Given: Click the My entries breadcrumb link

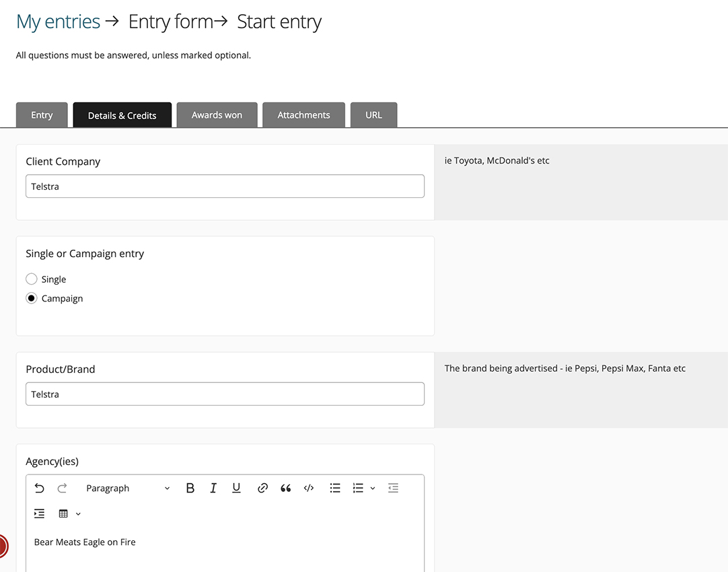Looking at the screenshot, I should (58, 22).
